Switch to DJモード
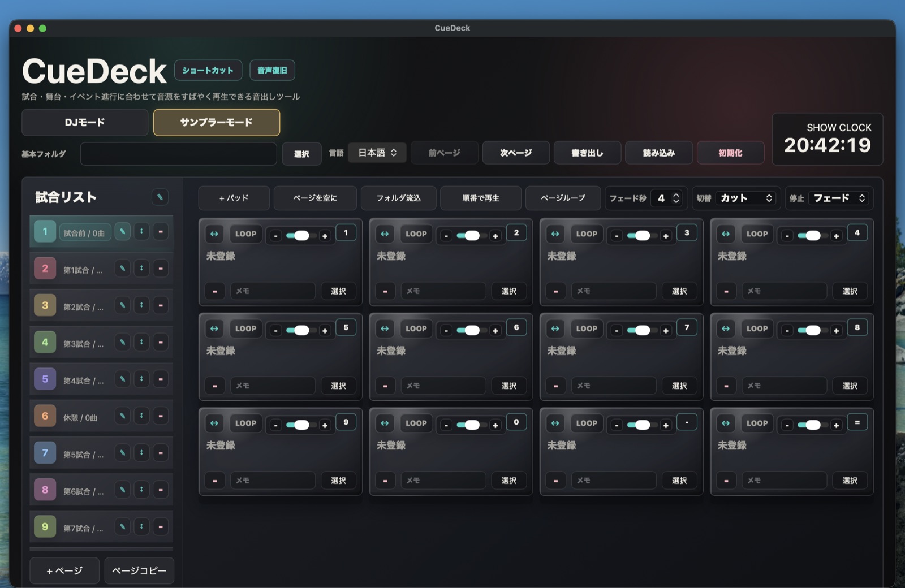 coord(85,122)
